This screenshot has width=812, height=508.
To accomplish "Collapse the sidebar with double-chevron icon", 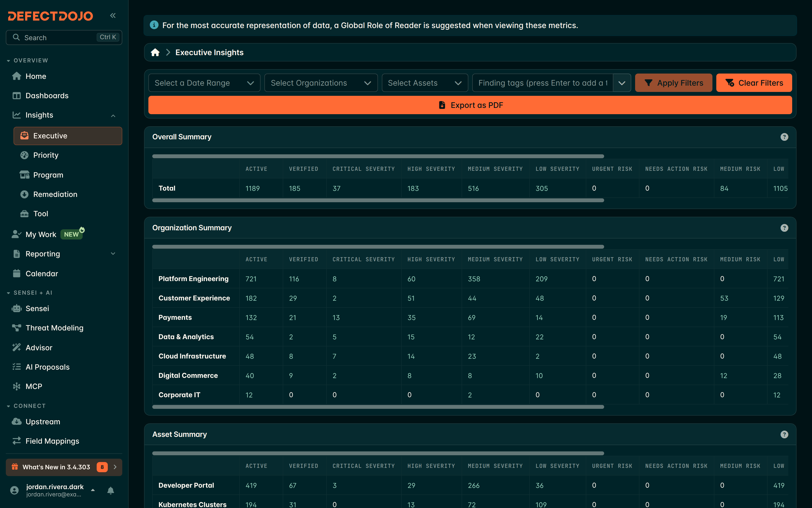I will click(113, 15).
